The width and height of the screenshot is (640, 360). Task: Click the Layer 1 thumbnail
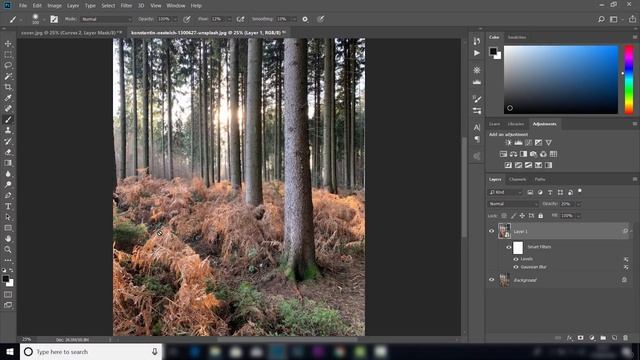504,231
